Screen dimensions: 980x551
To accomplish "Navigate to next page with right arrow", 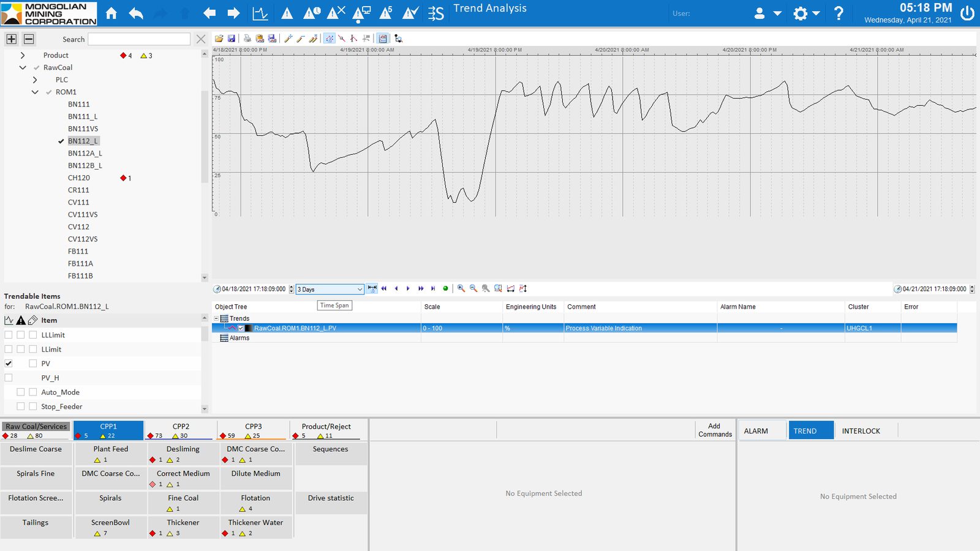I will pyautogui.click(x=233, y=13).
